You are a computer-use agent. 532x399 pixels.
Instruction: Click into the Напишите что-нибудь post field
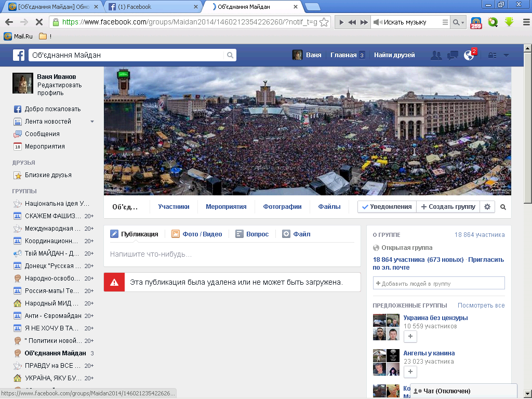(232, 254)
